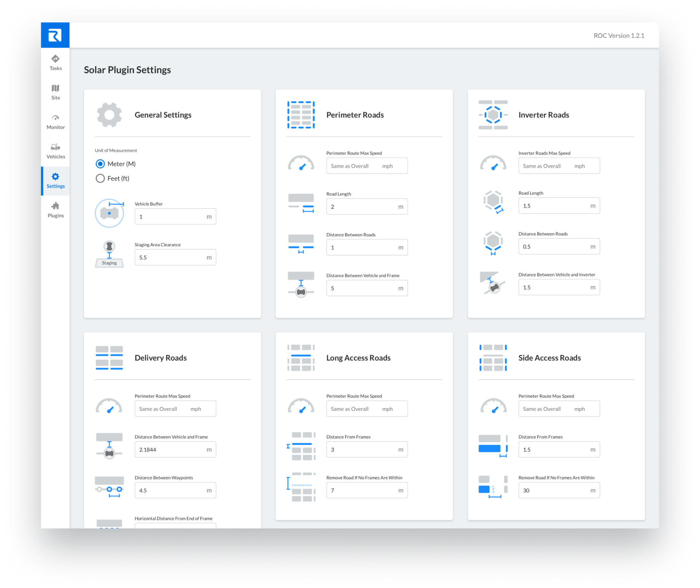Select the Settings sidebar item
The width and height of the screenshot is (700, 588).
click(x=55, y=181)
